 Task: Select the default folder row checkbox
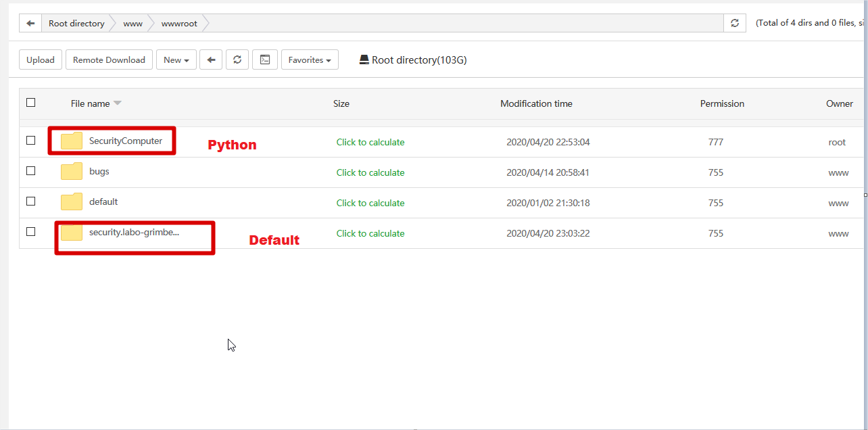(x=30, y=201)
